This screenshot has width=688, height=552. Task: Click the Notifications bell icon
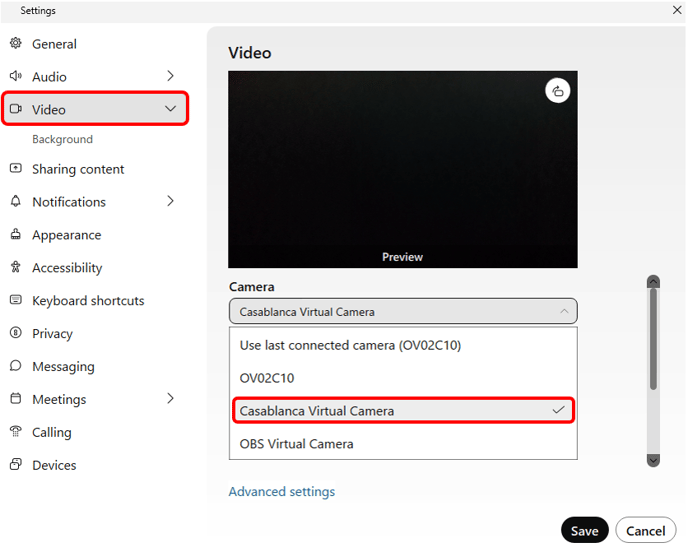click(x=15, y=202)
